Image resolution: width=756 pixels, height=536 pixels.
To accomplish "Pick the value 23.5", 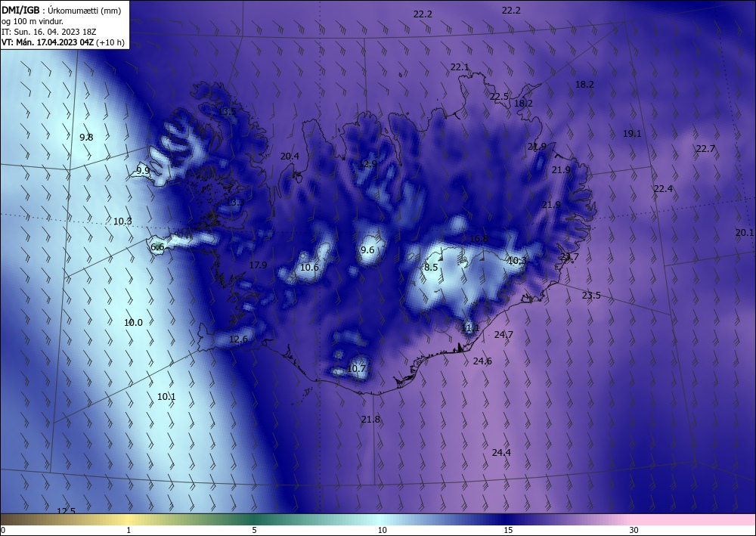I will click(x=591, y=296).
